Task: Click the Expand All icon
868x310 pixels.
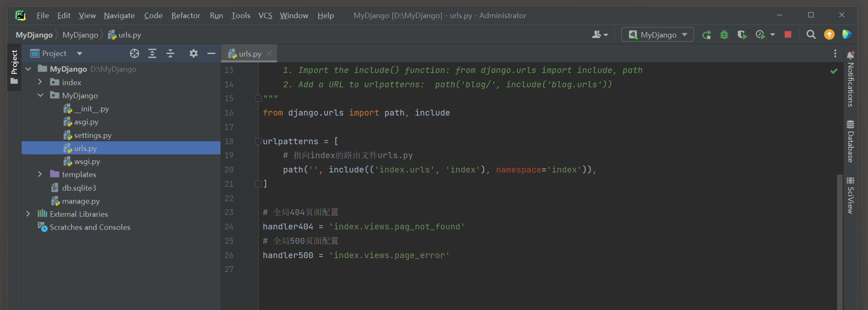Action: coord(152,54)
